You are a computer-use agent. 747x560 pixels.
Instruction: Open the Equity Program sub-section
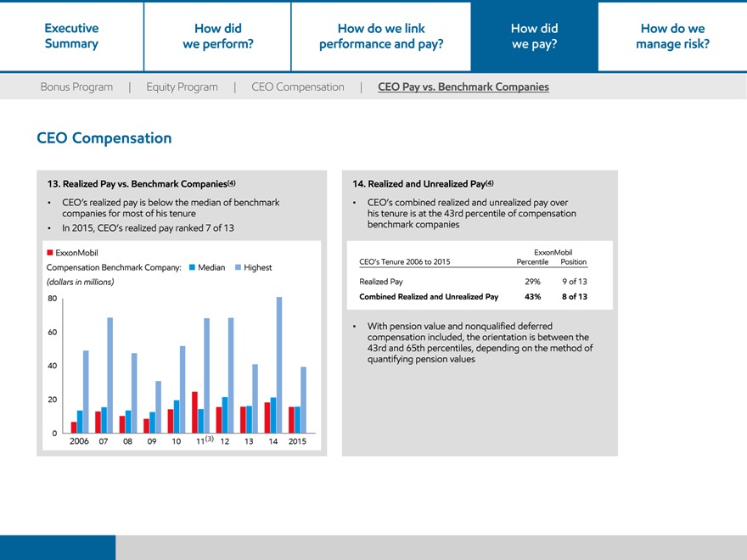[x=182, y=87]
